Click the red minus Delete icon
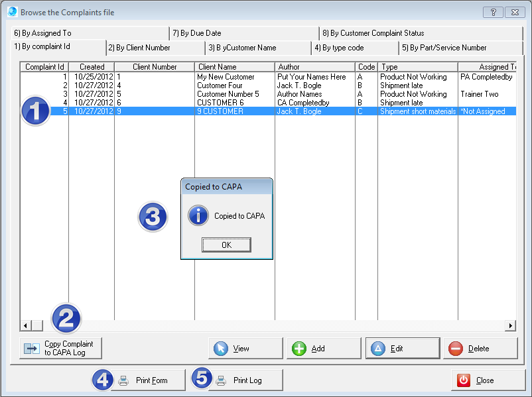 [456, 349]
